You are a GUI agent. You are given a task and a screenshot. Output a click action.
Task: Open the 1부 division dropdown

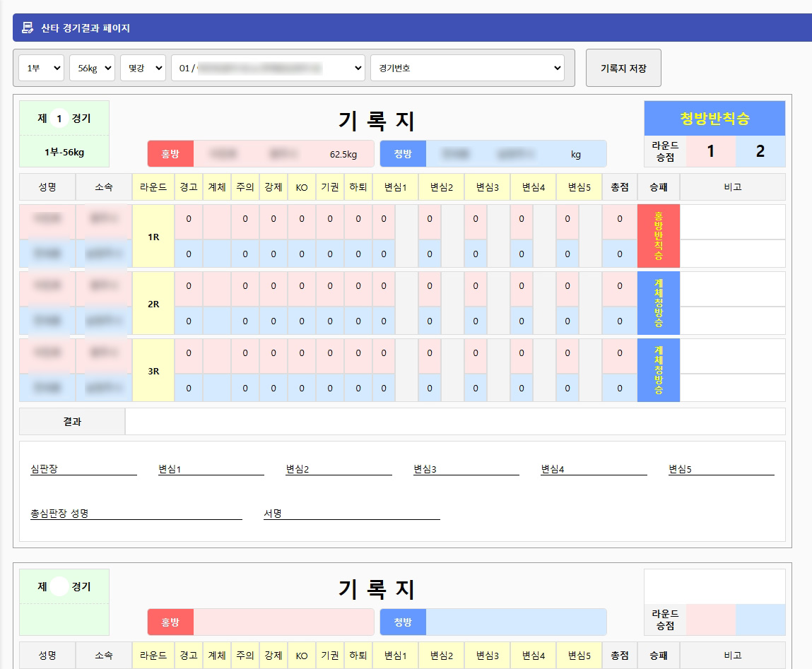41,69
